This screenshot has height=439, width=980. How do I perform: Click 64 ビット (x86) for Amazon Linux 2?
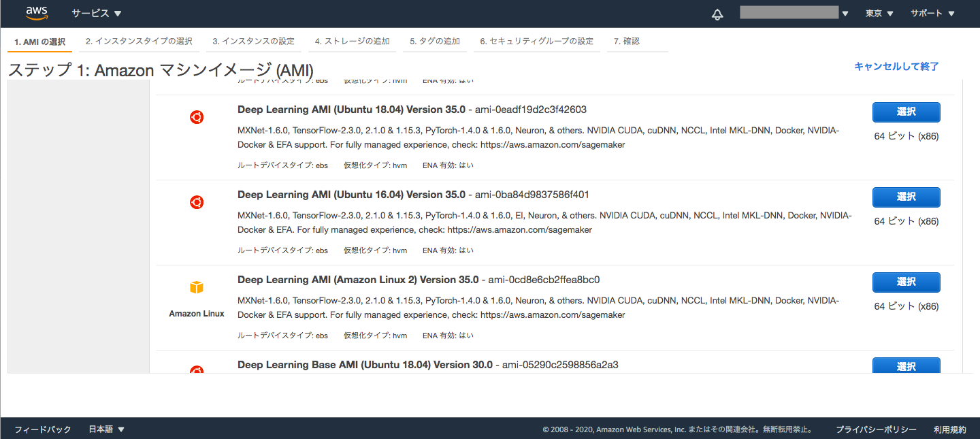pyautogui.click(x=906, y=306)
